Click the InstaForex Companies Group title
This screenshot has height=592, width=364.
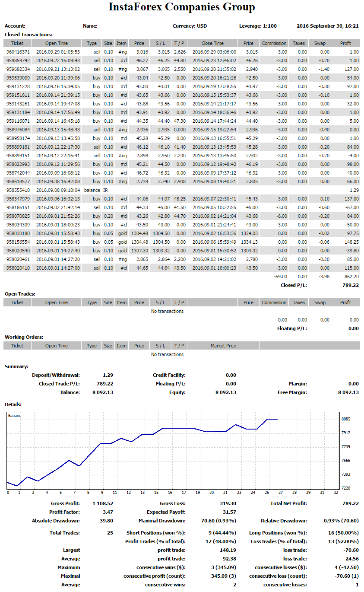click(x=182, y=7)
